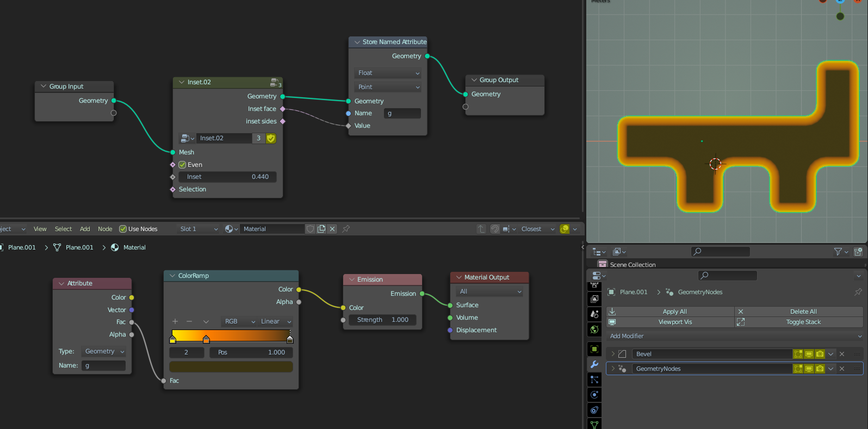
Task: Remove the GeometryNodes modifier with X
Action: click(x=842, y=369)
